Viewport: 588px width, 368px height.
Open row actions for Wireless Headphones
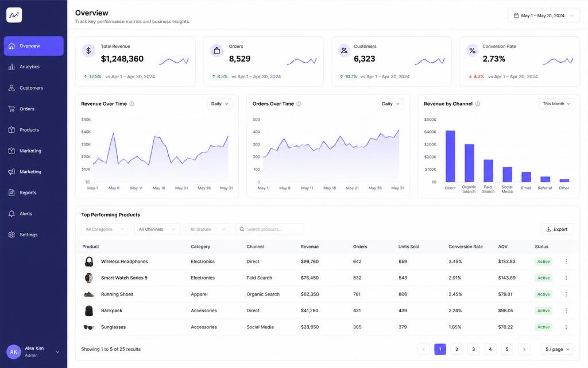point(566,262)
